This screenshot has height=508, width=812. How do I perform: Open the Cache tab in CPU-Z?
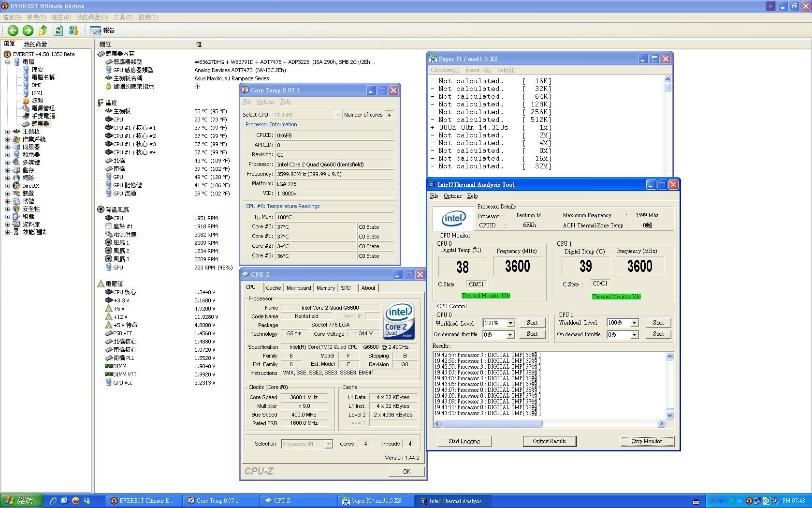pyautogui.click(x=273, y=288)
